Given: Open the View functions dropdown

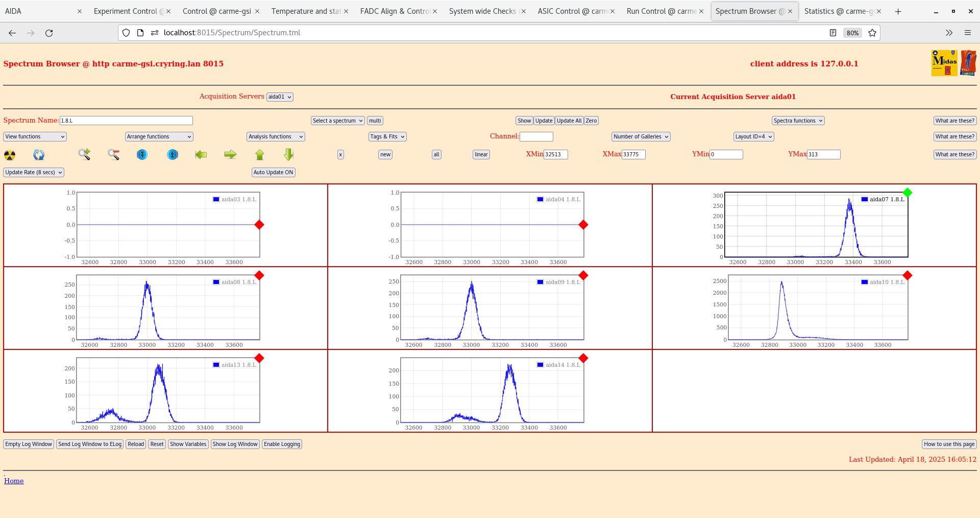Looking at the screenshot, I should point(35,136).
